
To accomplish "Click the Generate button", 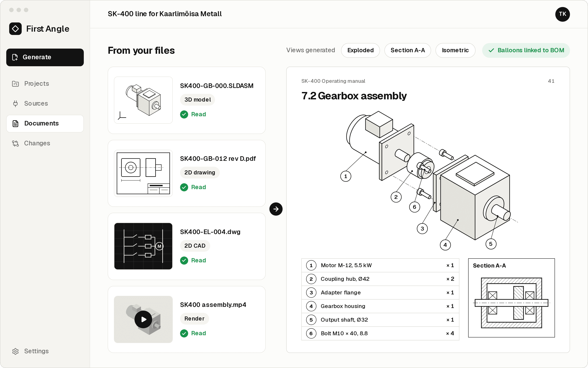I will coord(45,57).
